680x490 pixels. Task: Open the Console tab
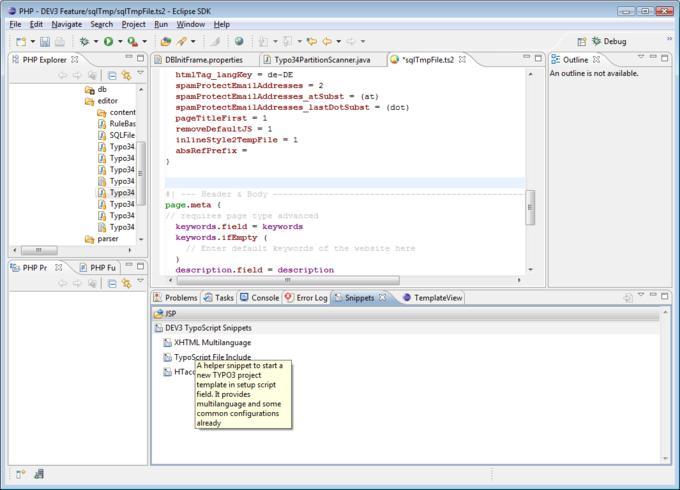click(x=260, y=298)
